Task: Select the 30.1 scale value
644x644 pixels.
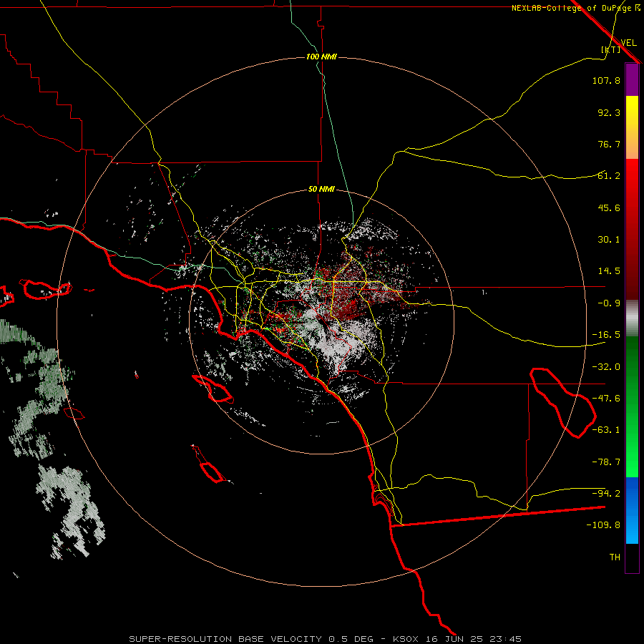Action: point(609,240)
